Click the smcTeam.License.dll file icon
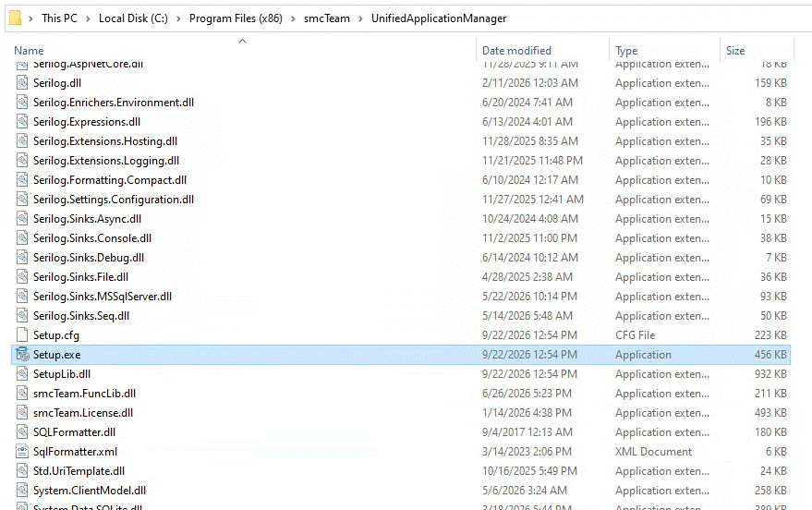Screen dimensions: 812x510 (x=22, y=413)
